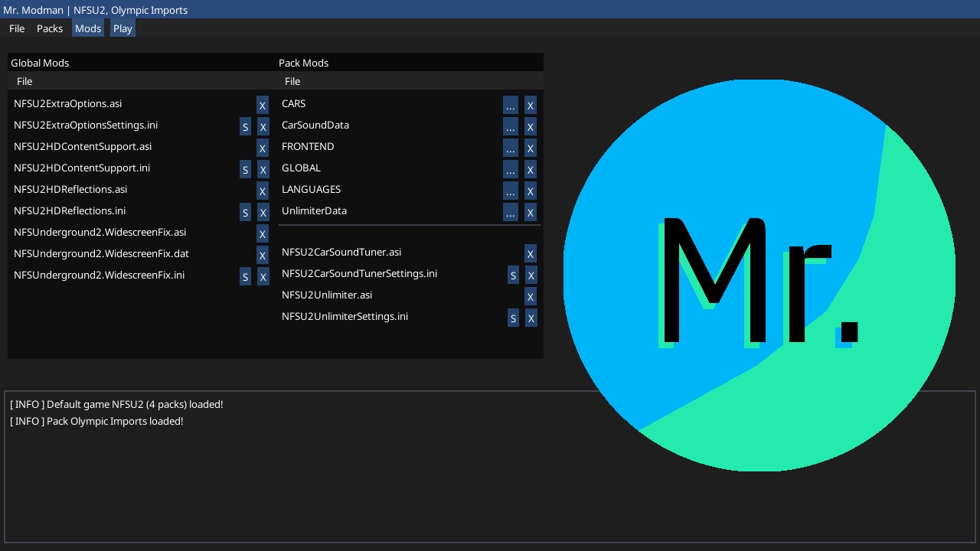980x551 pixels.
Task: Remove FRONTEND with X button
Action: 531,148
